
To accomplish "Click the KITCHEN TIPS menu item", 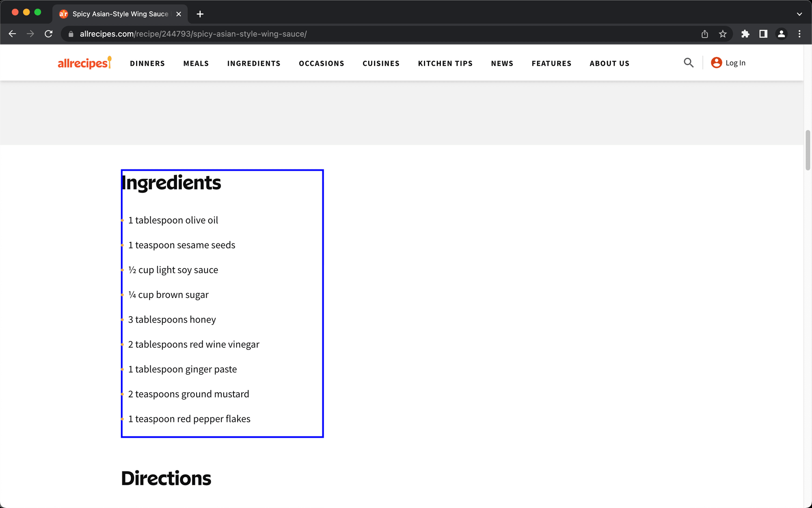I will click(445, 63).
